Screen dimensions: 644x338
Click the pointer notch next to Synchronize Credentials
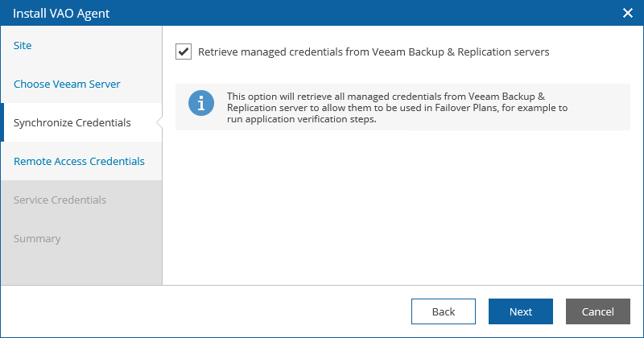click(x=159, y=122)
